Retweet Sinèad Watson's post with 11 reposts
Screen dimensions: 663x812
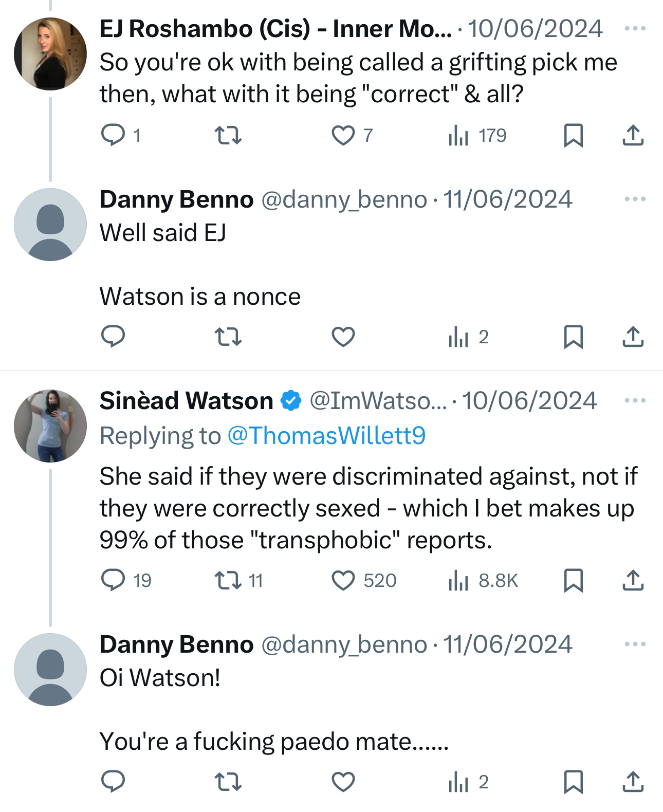coord(228,580)
